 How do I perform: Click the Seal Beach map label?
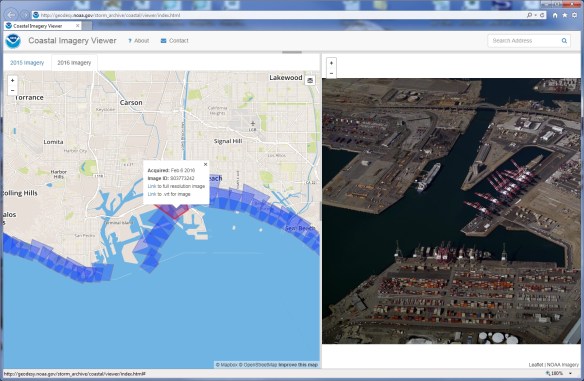[x=300, y=228]
